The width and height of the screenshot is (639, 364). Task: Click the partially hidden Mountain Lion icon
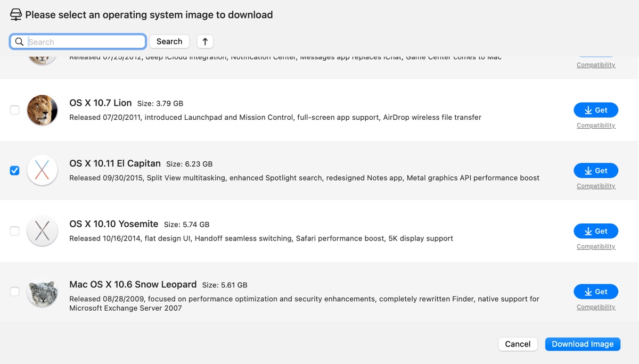click(x=42, y=61)
